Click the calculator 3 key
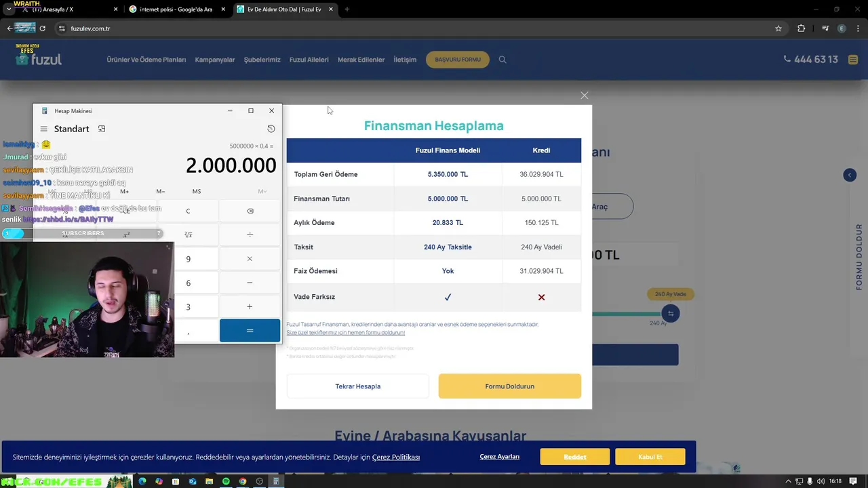This screenshot has width=868, height=488. pyautogui.click(x=189, y=306)
